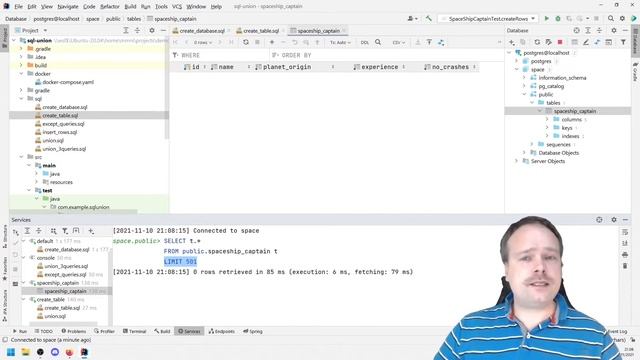Open the Navigate menu
Viewport: 640px width, 360px height.
click(68, 7)
